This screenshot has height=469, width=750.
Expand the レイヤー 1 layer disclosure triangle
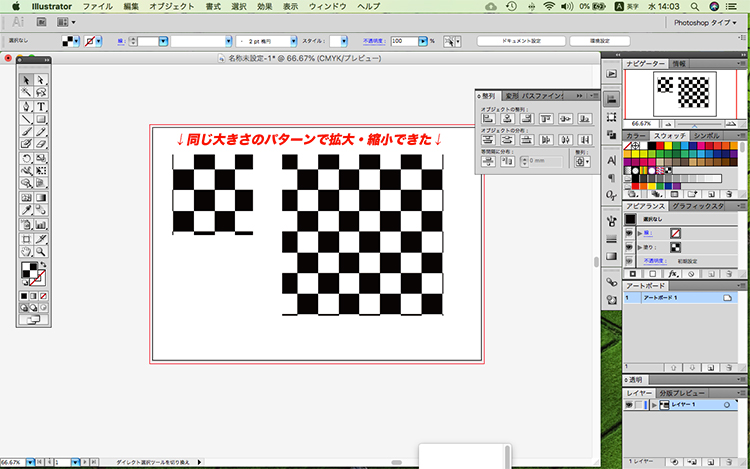pyautogui.click(x=654, y=405)
